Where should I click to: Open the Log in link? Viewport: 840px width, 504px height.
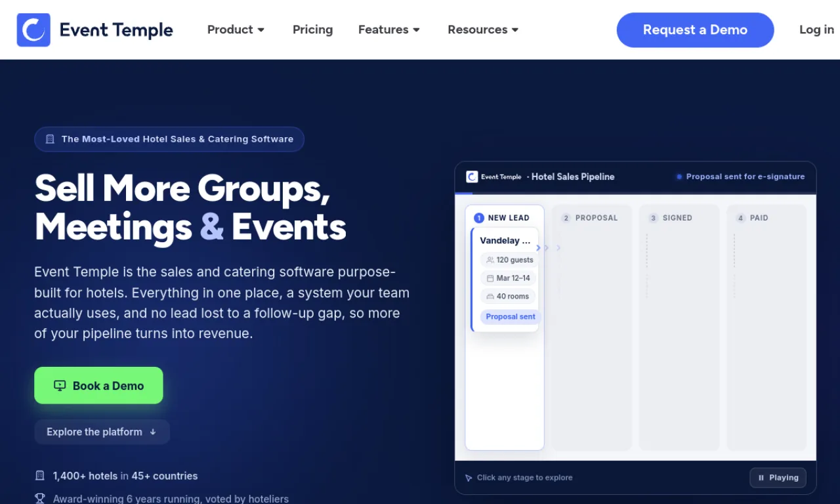[x=816, y=30]
